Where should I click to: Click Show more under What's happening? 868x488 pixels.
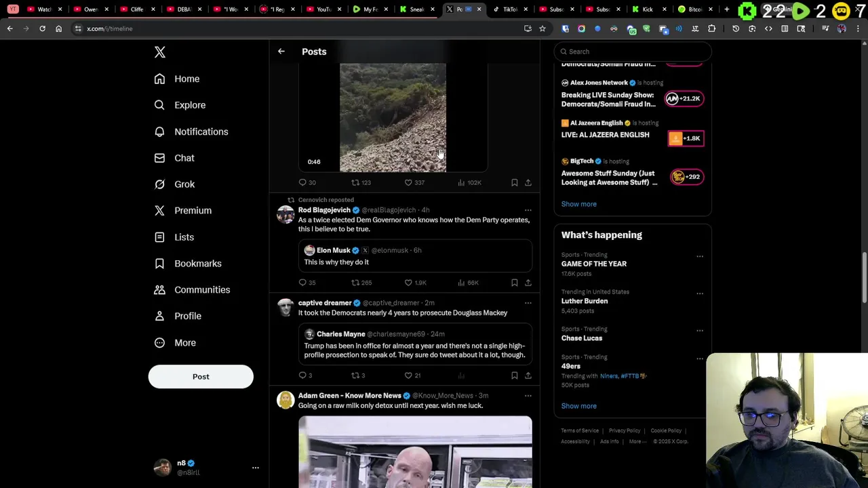coord(578,406)
